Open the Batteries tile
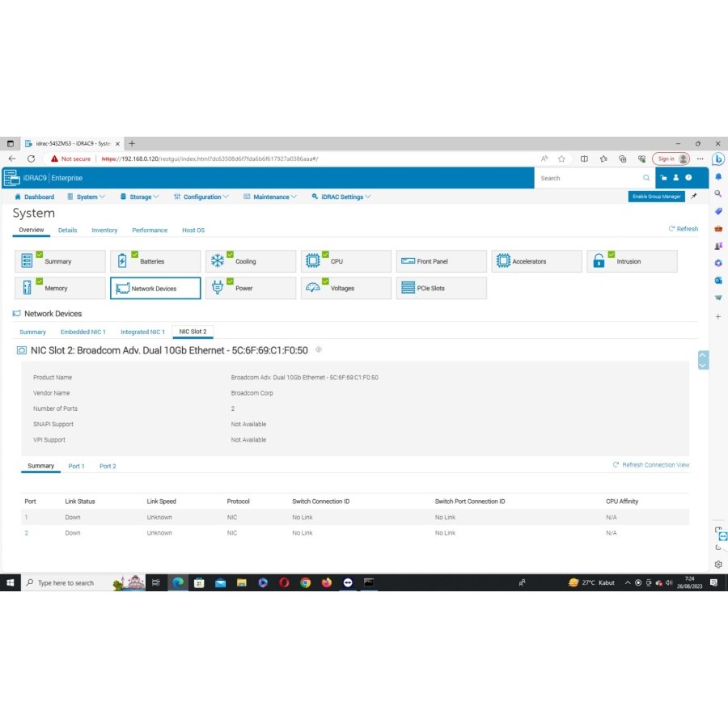Viewport: 728px width, 728px height. coord(155,261)
